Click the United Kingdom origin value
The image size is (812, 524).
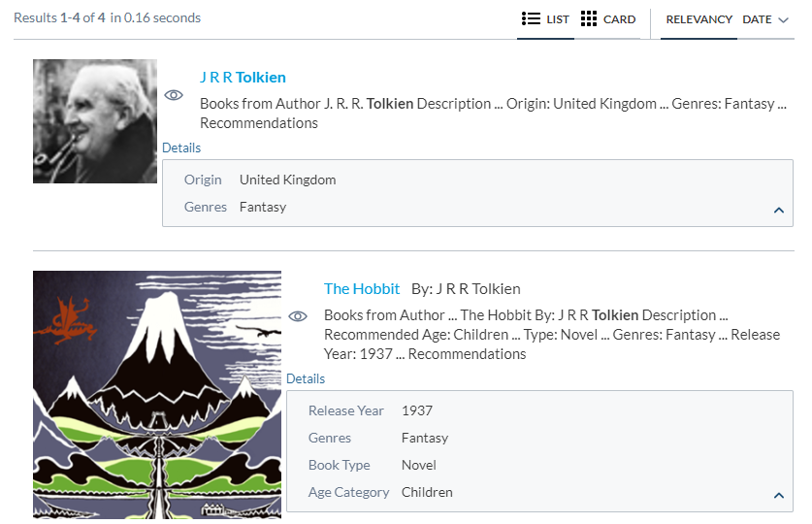287,180
